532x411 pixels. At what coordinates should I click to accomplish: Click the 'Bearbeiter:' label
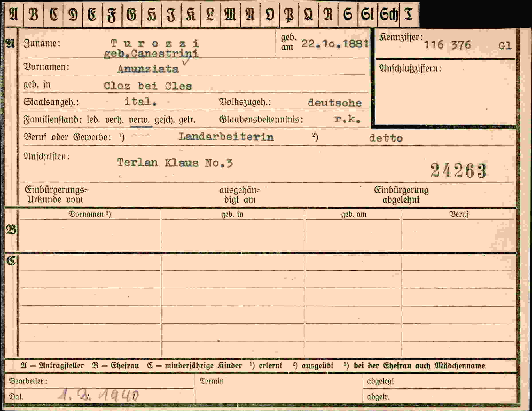coord(28,381)
